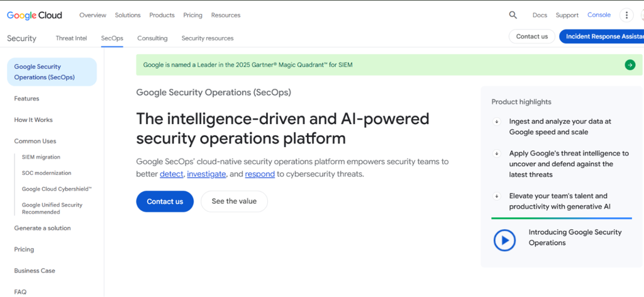Switch to the Threat Intel tab
The image size is (644, 297).
pyautogui.click(x=72, y=38)
